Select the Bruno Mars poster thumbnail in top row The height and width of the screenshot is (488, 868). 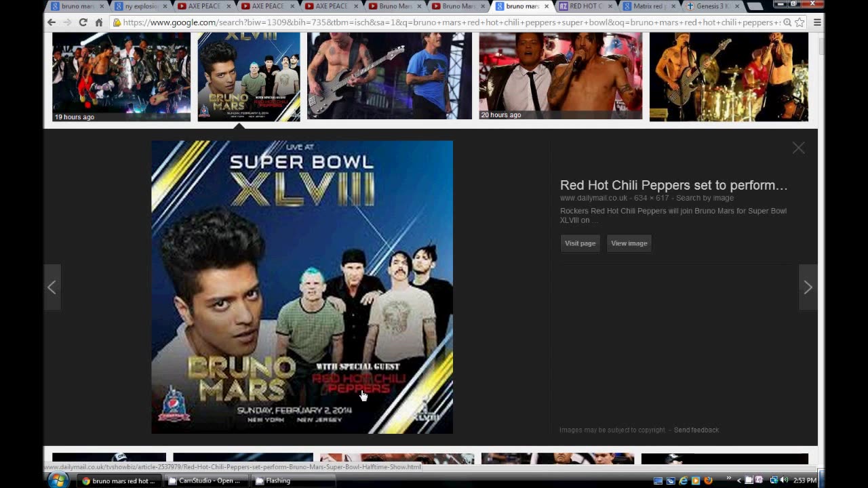click(x=249, y=77)
